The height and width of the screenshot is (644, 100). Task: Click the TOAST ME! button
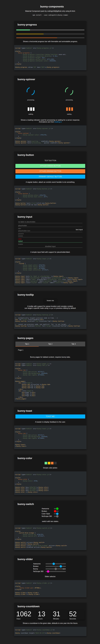click(50, 416)
